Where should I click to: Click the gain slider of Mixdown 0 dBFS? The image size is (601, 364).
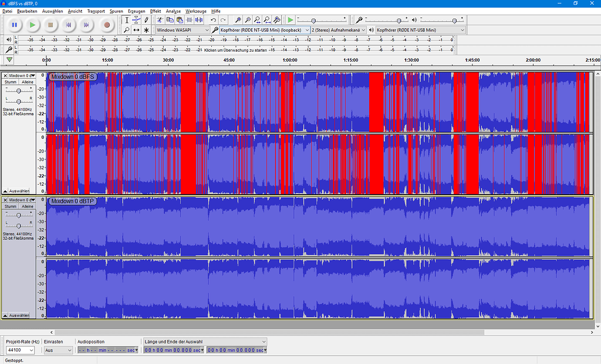click(19, 91)
